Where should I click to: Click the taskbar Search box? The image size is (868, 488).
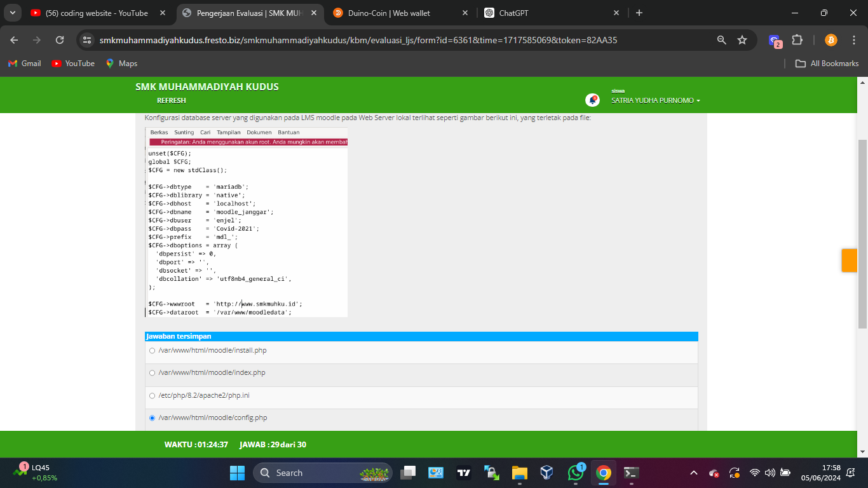click(323, 473)
